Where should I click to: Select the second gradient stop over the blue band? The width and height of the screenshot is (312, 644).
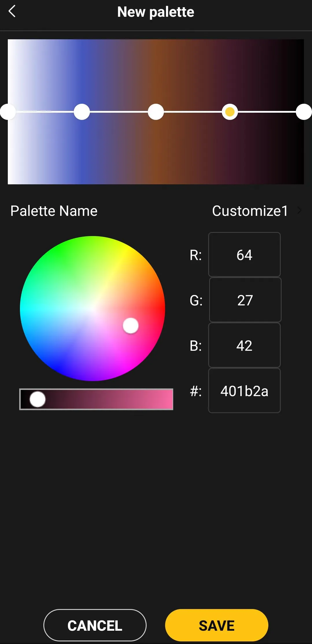[82, 112]
